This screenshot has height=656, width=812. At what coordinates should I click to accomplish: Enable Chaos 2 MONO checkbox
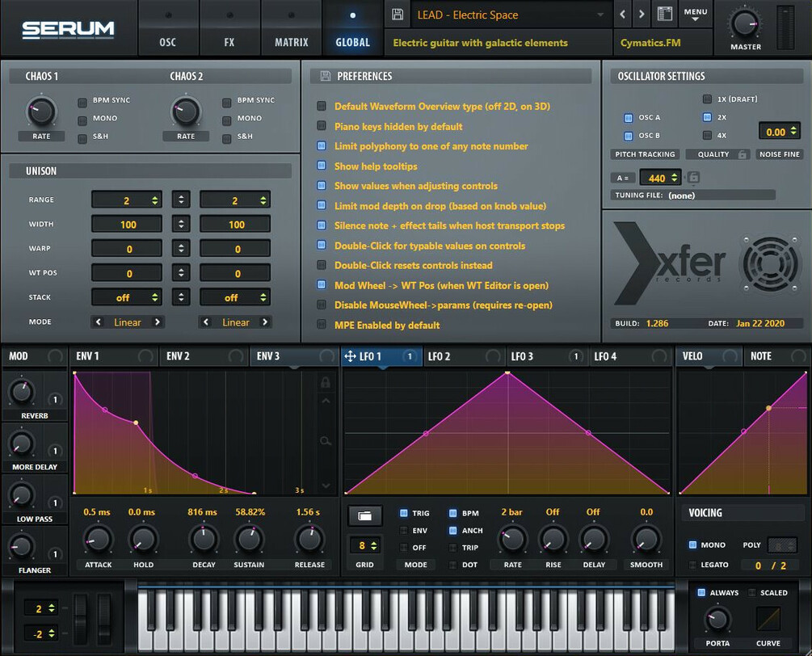point(226,120)
